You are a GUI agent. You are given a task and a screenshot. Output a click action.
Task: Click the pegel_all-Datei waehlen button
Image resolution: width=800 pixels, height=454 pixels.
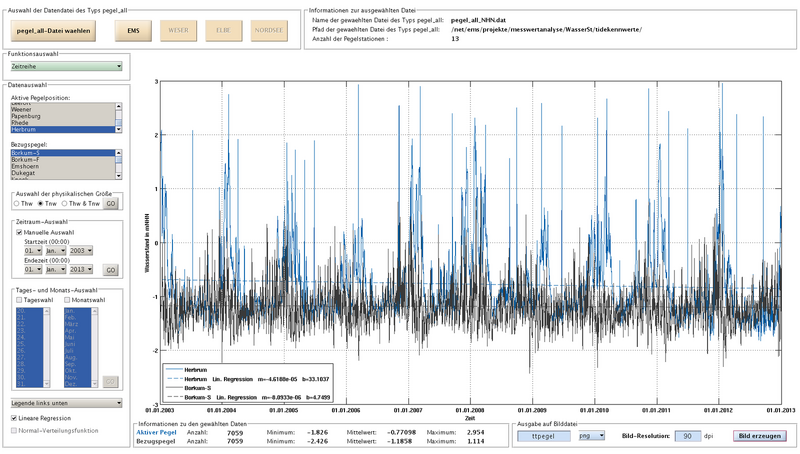[53, 31]
